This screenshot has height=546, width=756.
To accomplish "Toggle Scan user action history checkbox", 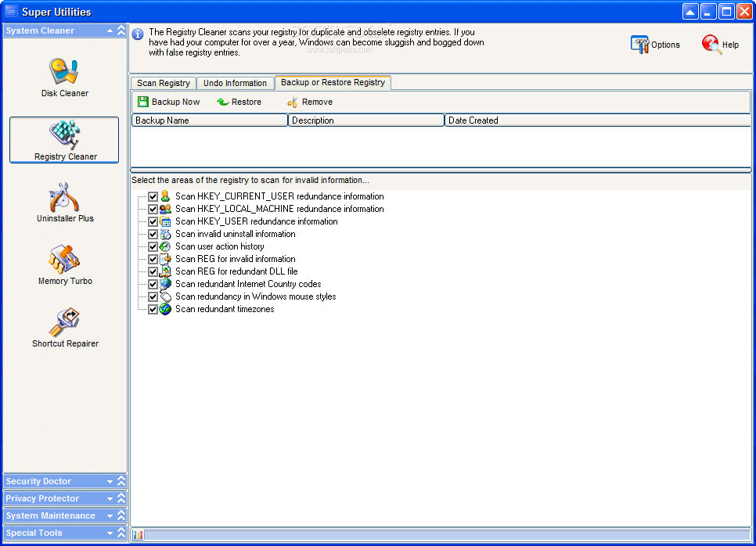I will tap(153, 246).
